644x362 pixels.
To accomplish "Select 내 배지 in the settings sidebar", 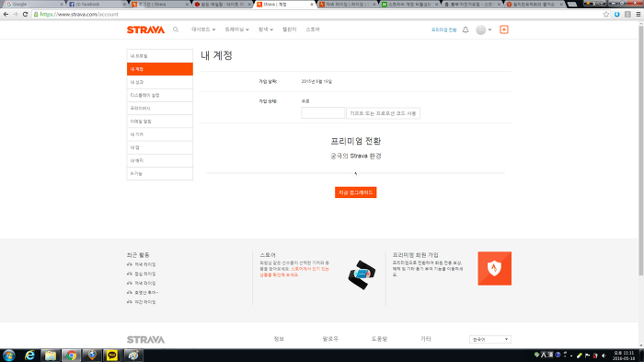I will [160, 160].
